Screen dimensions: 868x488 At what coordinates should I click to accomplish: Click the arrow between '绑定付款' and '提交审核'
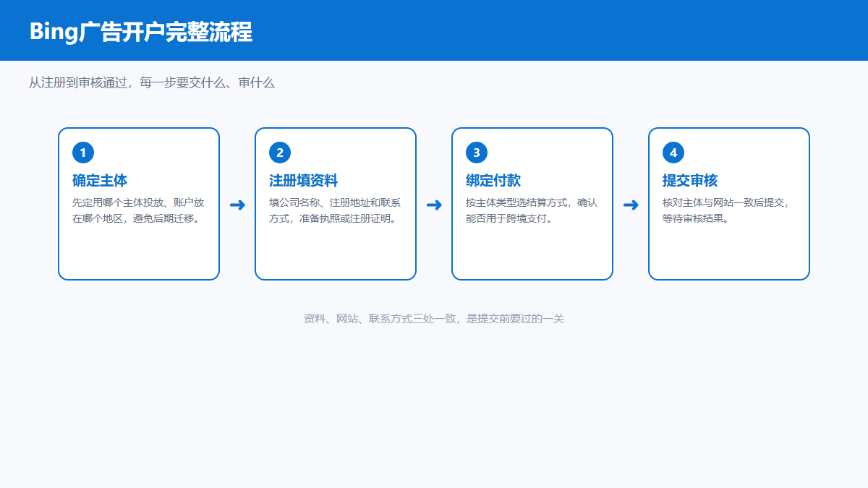coord(631,205)
